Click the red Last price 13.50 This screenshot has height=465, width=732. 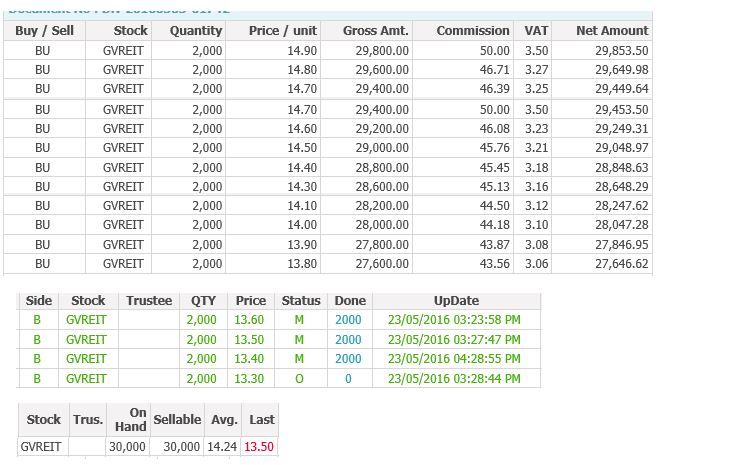(260, 447)
